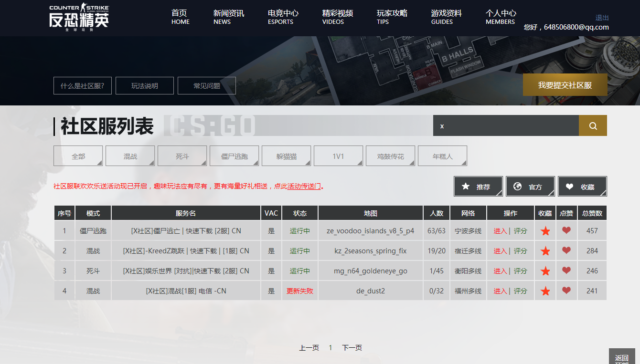Click the 我要提交社区服 button
Screen dimensions: 640x364
point(565,84)
